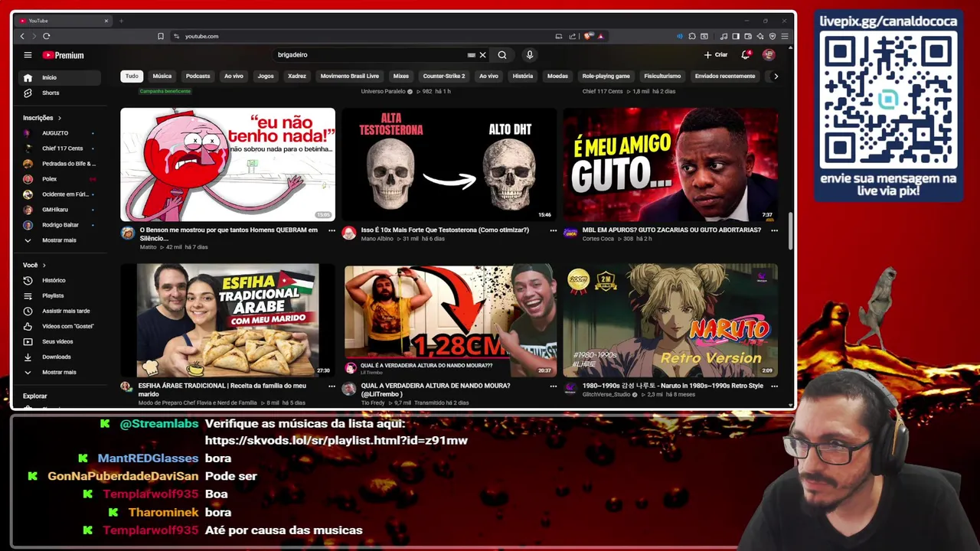Image resolution: width=980 pixels, height=551 pixels.
Task: Open Matito channel avatar
Action: (x=127, y=233)
